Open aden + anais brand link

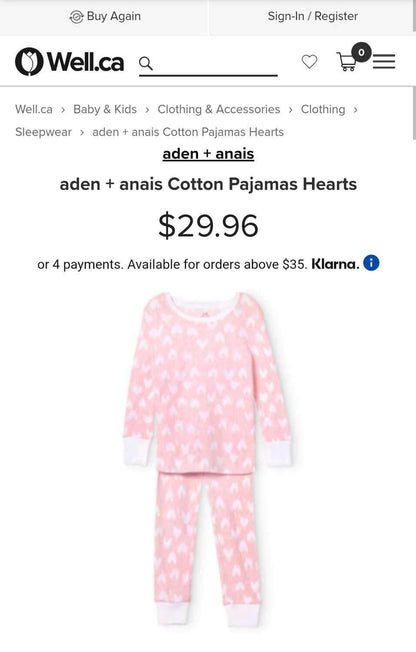click(208, 154)
